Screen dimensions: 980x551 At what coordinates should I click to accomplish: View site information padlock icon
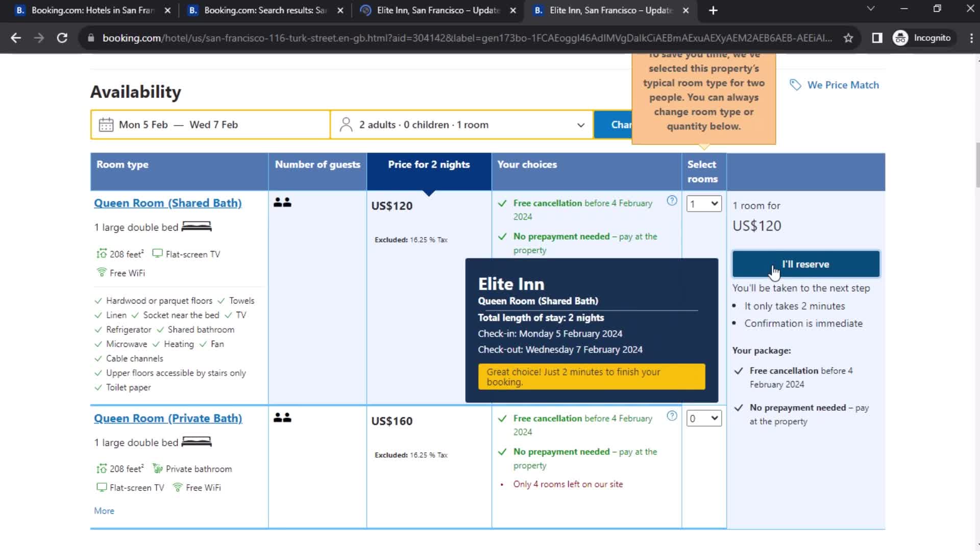coord(91,38)
